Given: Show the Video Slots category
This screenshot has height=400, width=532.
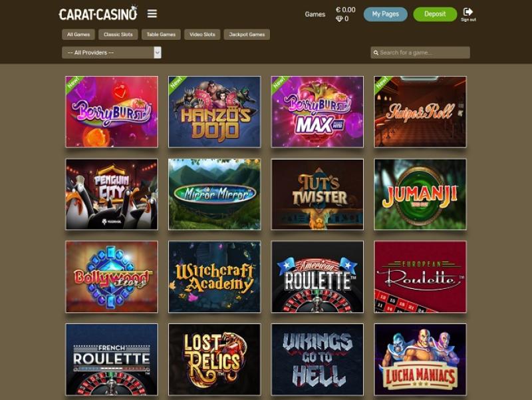Looking at the screenshot, I should (x=202, y=35).
